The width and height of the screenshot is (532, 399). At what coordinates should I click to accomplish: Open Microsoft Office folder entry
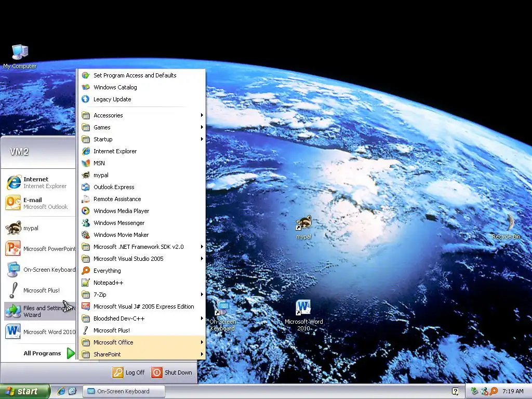coord(142,342)
